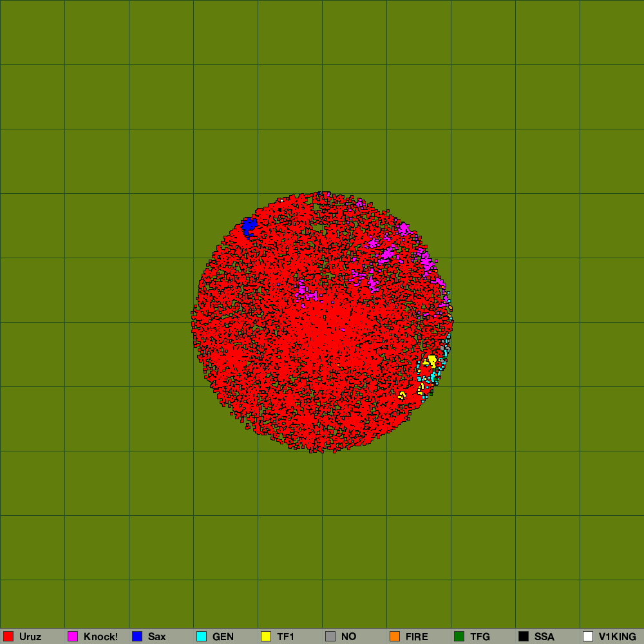Click the gray NO color swatch
This screenshot has width=644, height=644.
[330, 636]
